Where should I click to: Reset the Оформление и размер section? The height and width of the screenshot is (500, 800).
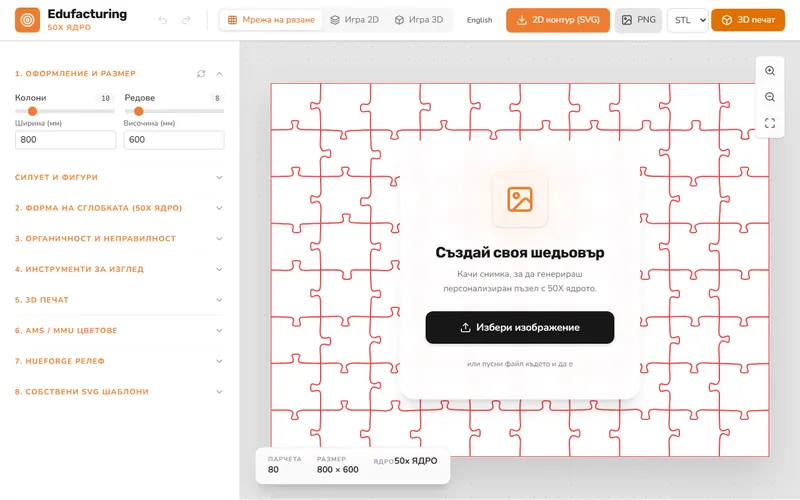tap(201, 74)
